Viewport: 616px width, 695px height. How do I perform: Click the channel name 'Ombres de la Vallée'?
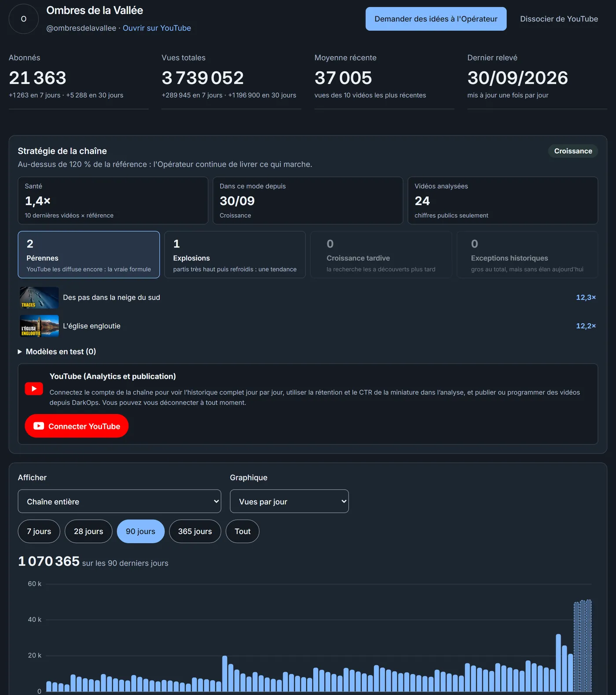coord(95,10)
